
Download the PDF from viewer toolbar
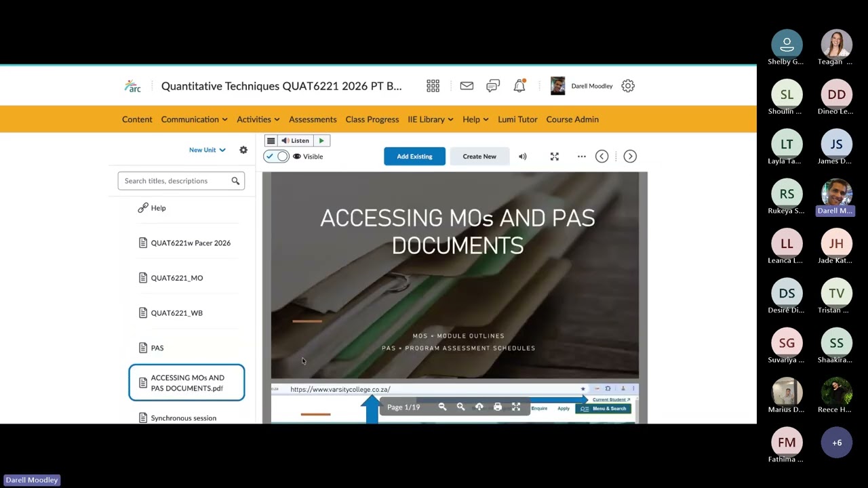click(x=479, y=407)
